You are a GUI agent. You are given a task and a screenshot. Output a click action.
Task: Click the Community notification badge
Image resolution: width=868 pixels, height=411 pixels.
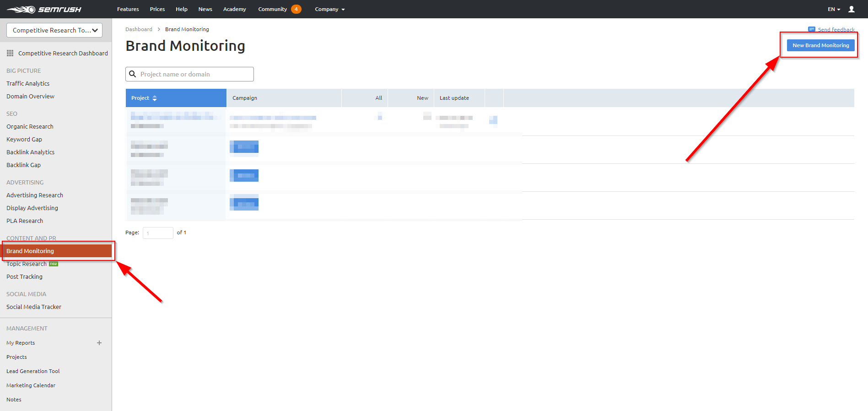(x=296, y=9)
